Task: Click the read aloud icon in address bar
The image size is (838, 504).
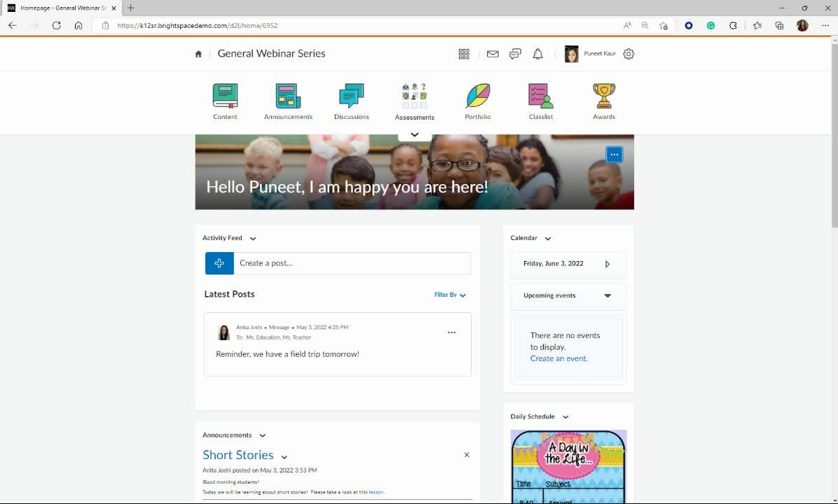Action: [x=627, y=25]
